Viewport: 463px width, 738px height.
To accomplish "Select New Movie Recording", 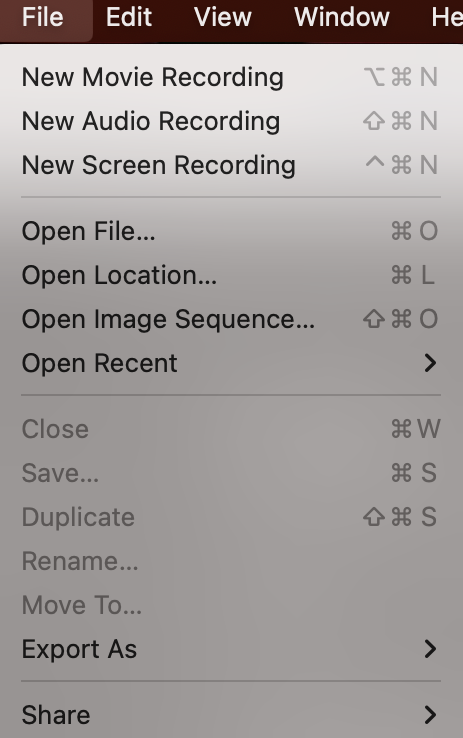I will (x=231, y=77).
